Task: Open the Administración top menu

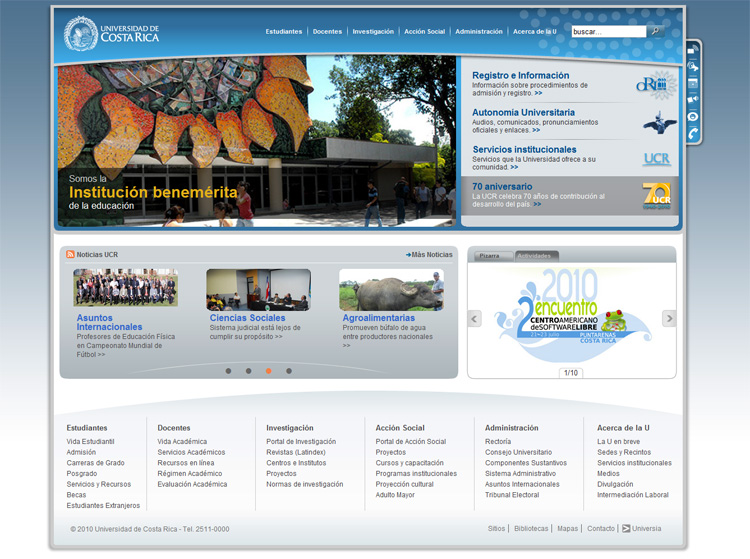Action: [479, 32]
